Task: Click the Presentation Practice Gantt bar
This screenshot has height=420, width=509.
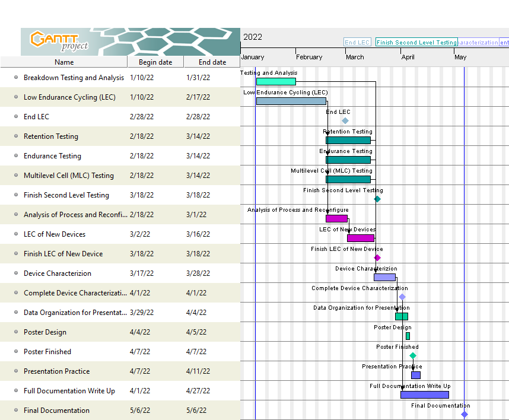Action: click(x=416, y=375)
